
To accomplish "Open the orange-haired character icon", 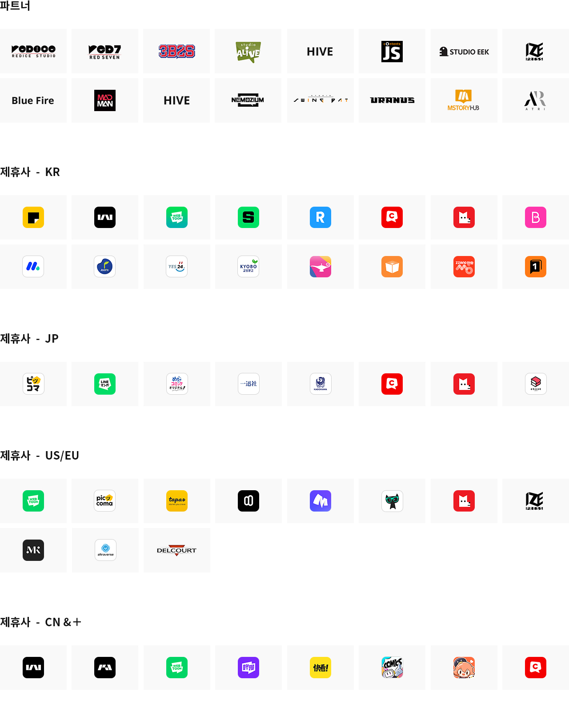I will point(464,668).
